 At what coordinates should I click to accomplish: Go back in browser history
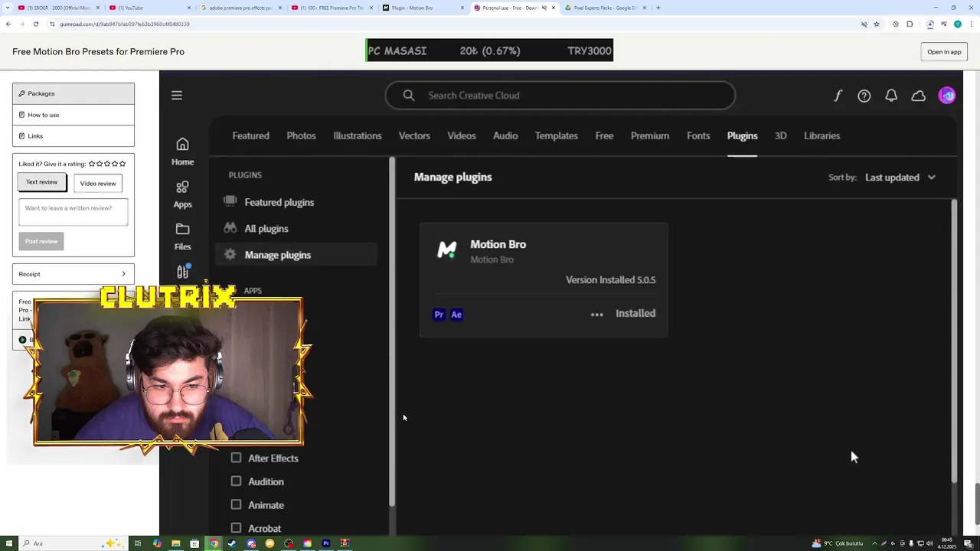coord(8,24)
